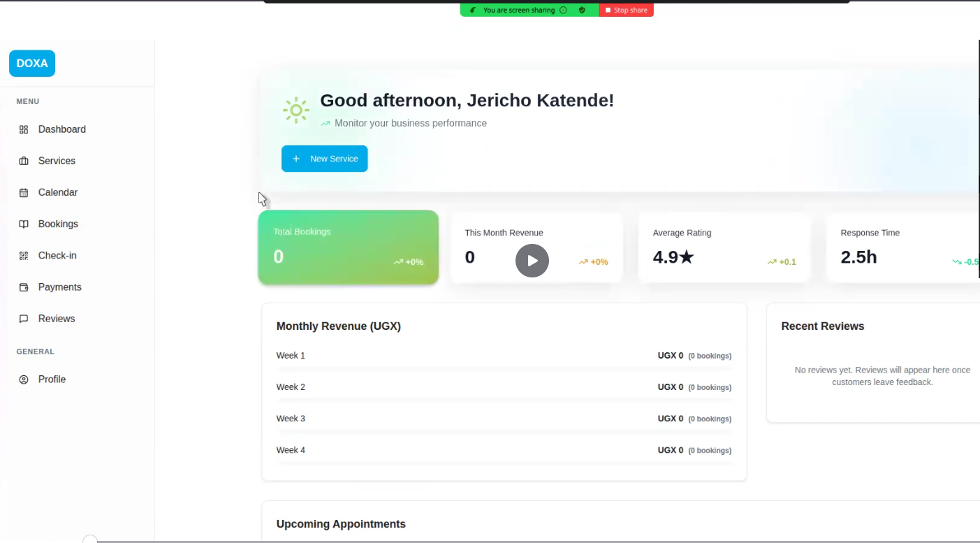
Task: Open the Payments menu item
Action: 59,287
